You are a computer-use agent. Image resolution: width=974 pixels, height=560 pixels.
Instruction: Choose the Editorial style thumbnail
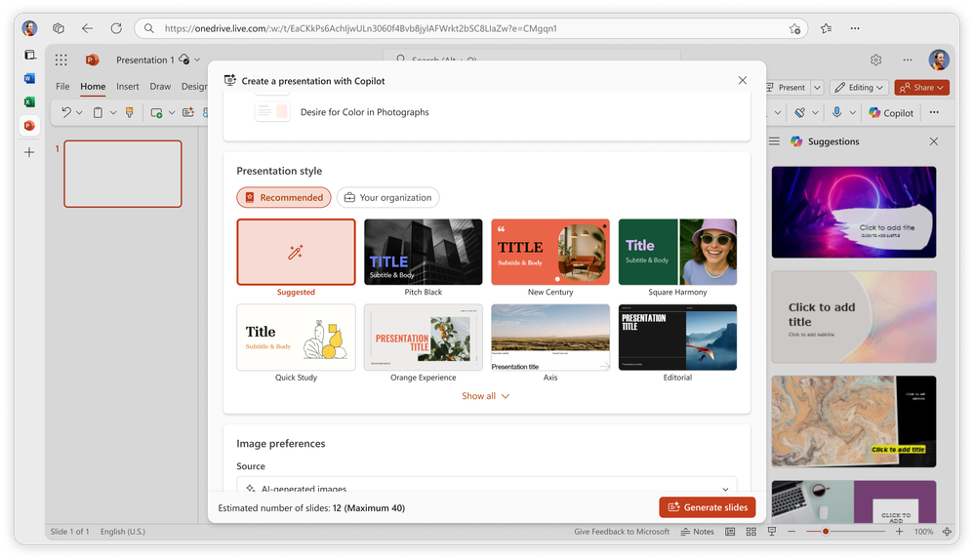(x=677, y=338)
